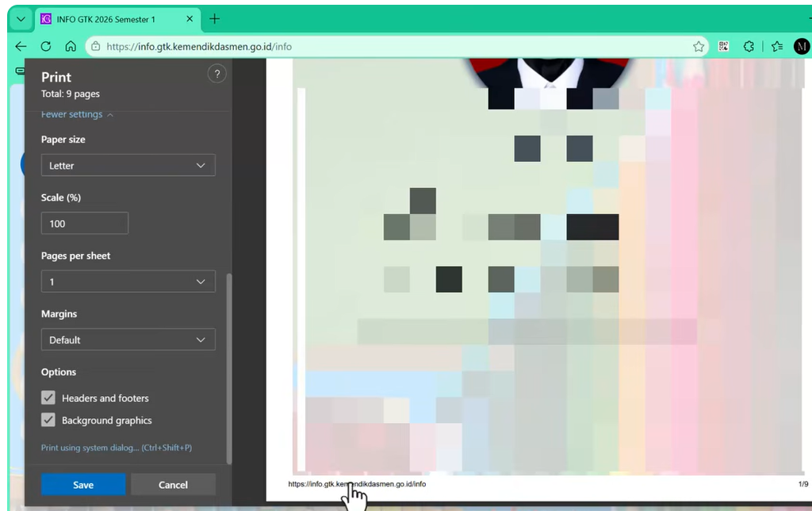The height and width of the screenshot is (511, 812).
Task: Uncheck Headers and footers option
Action: (x=48, y=398)
